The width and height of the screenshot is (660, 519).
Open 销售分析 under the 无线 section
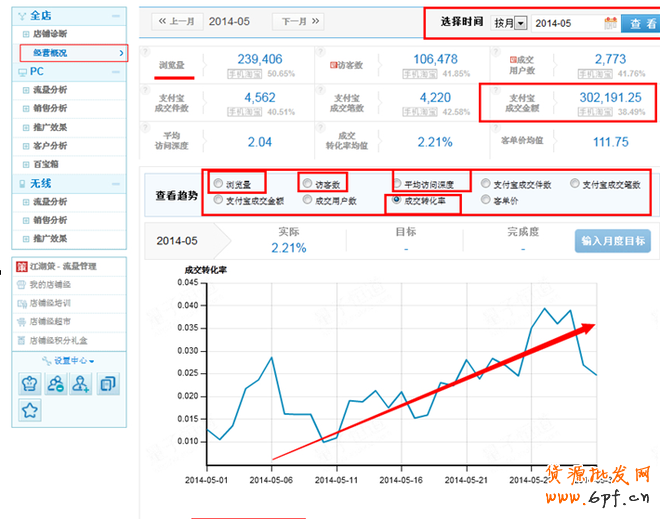pos(50,220)
